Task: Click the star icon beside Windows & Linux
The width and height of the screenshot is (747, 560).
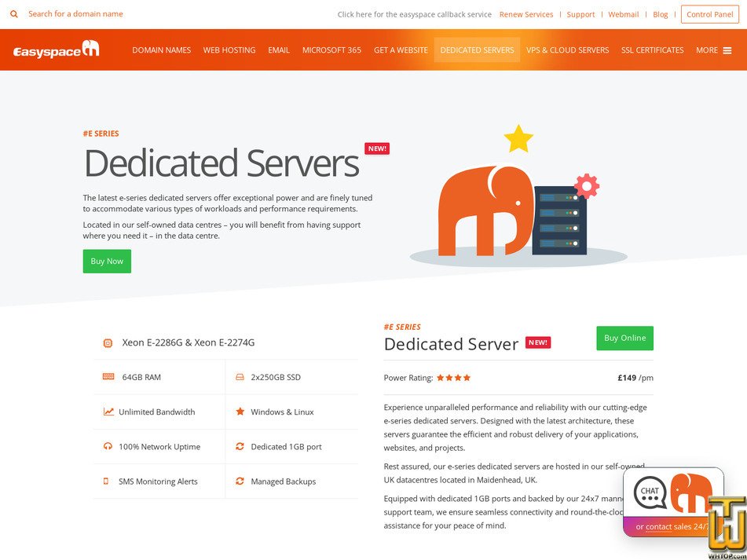Action: point(240,411)
